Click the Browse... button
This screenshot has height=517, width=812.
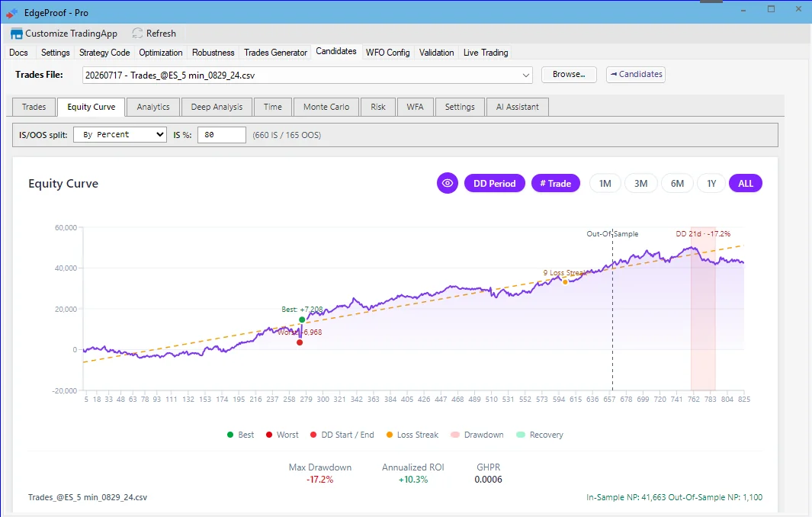tap(569, 75)
